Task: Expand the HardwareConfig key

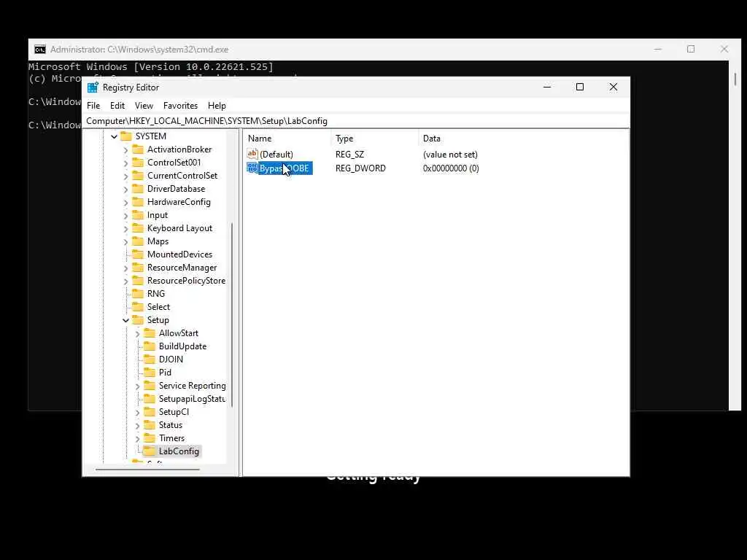Action: (x=125, y=203)
